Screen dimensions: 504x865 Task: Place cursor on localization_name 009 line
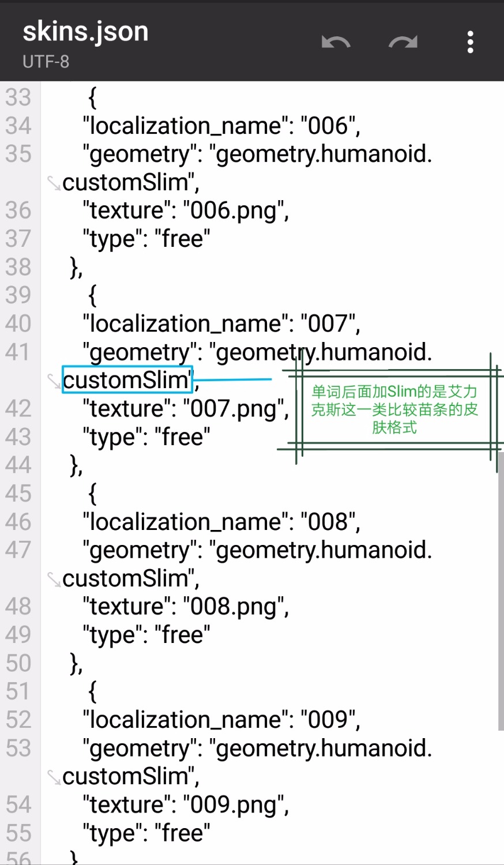click(x=221, y=720)
